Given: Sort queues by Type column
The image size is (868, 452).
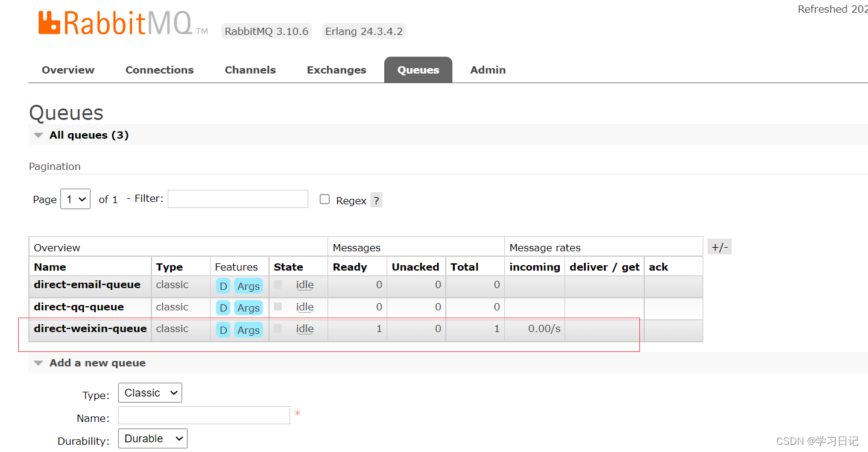Looking at the screenshot, I should [x=169, y=267].
